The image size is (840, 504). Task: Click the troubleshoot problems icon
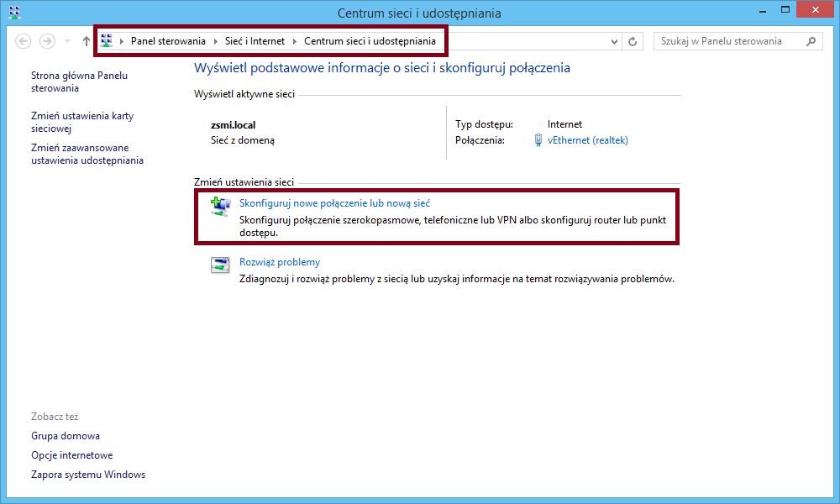[x=220, y=265]
